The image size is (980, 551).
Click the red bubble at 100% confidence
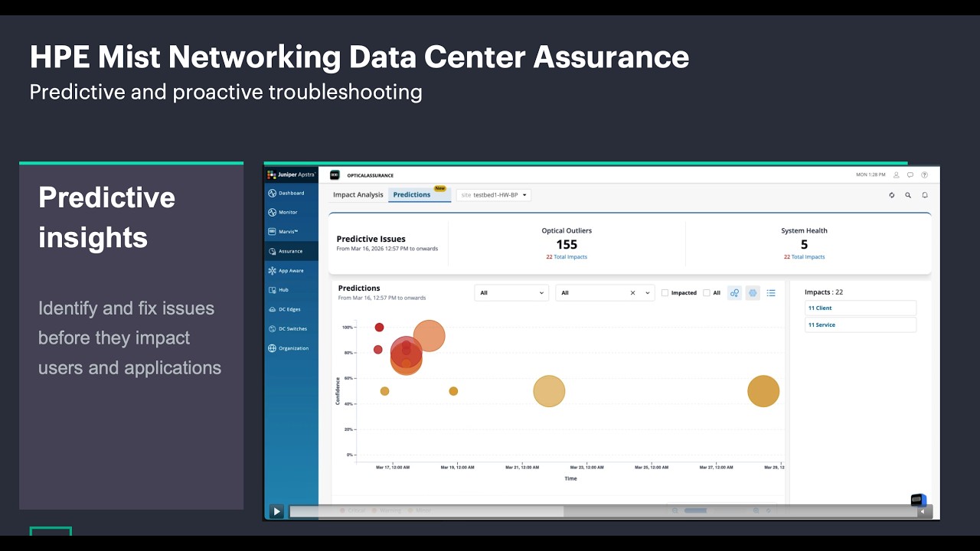[x=379, y=328]
